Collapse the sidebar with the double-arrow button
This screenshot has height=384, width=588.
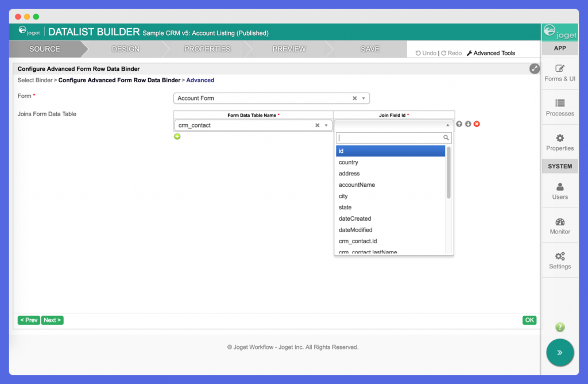click(x=559, y=352)
